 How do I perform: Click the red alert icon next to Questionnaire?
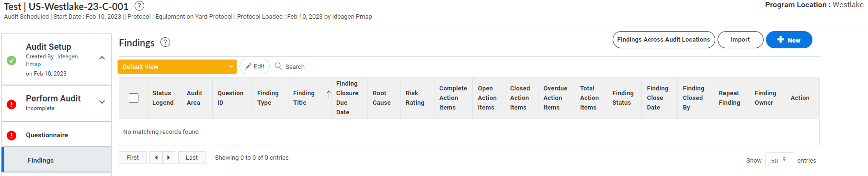pos(11,135)
